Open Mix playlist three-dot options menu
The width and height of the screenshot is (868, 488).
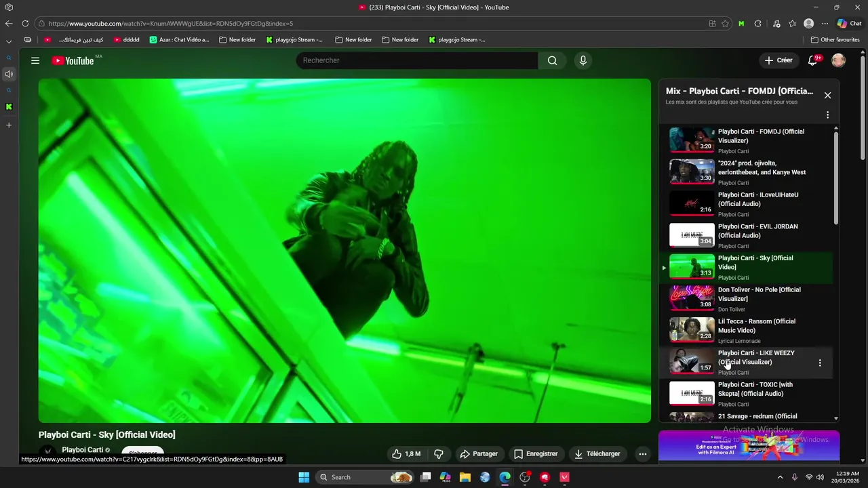point(827,115)
